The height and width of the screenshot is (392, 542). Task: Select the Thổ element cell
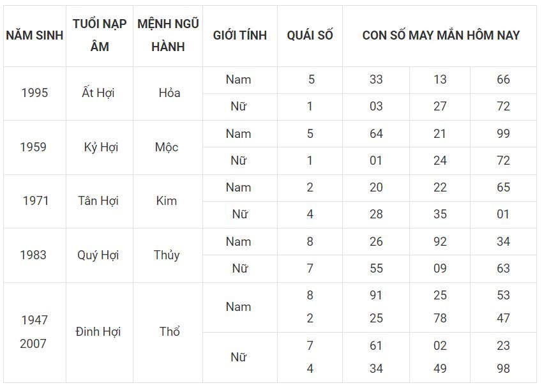tap(168, 333)
